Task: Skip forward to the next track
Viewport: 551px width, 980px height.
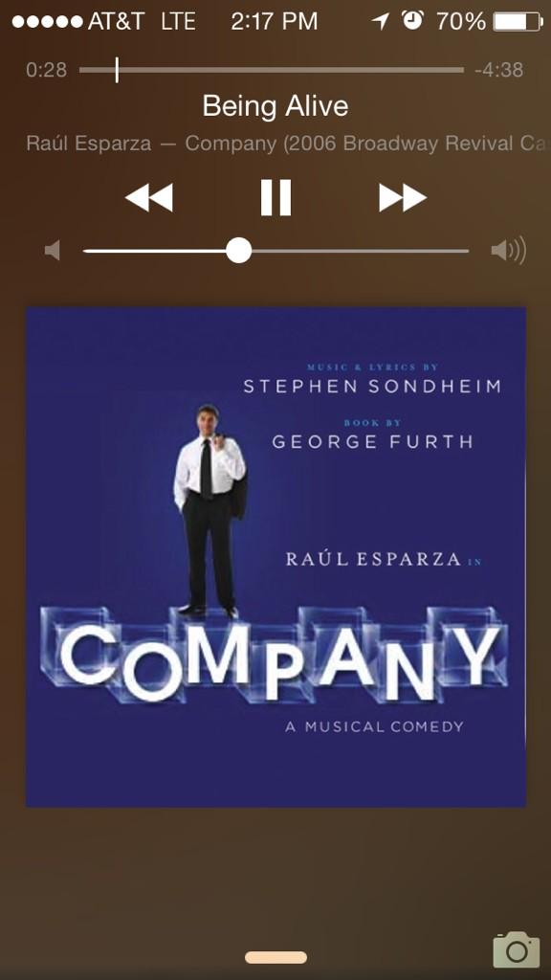Action: click(403, 197)
